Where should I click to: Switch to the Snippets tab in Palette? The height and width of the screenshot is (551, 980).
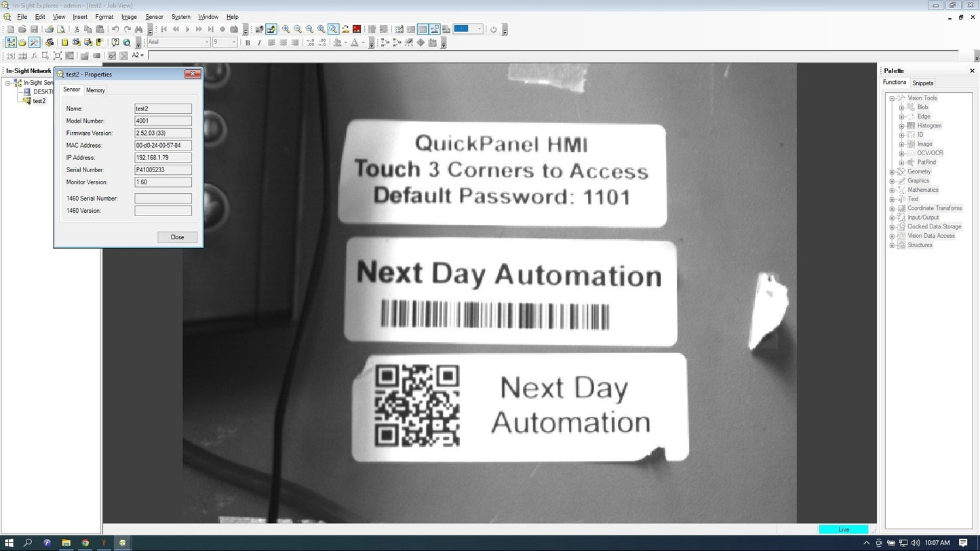click(922, 83)
